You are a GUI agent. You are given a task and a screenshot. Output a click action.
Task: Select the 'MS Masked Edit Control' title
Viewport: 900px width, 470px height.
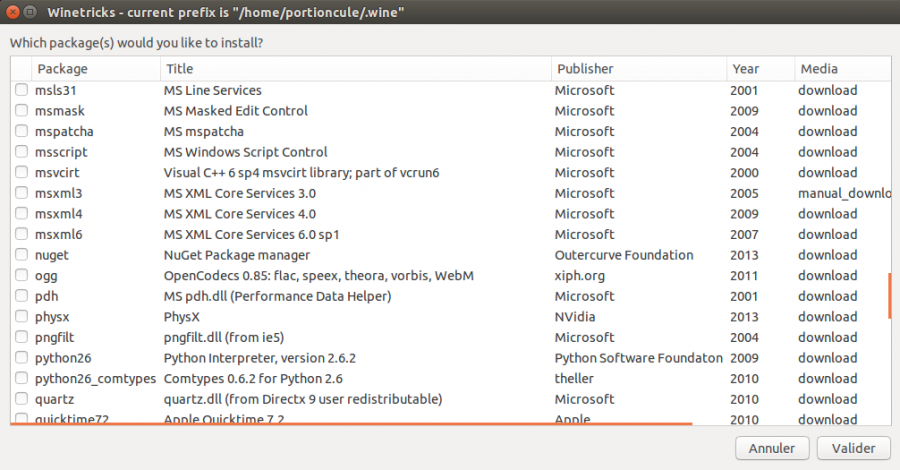[x=235, y=111]
